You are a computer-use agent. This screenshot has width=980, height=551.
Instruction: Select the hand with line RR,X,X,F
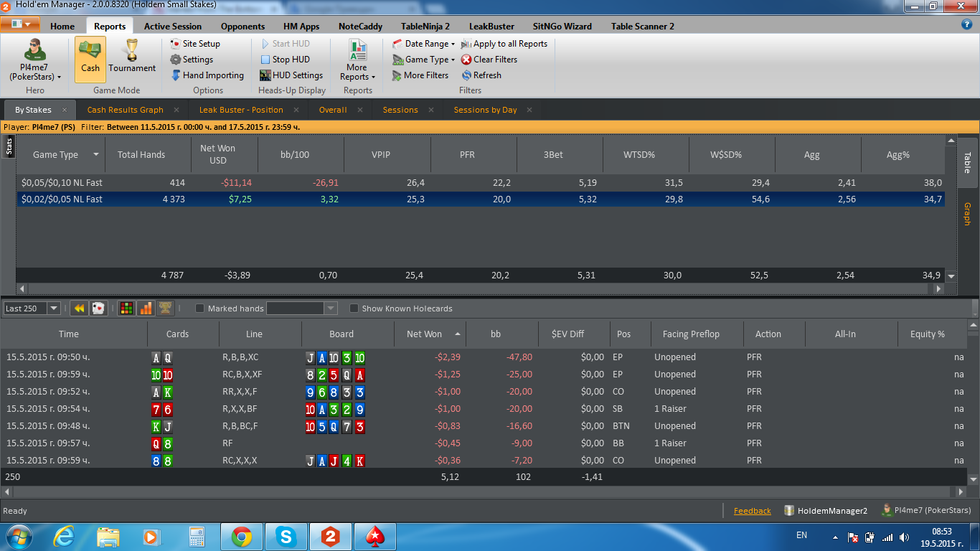coord(484,392)
